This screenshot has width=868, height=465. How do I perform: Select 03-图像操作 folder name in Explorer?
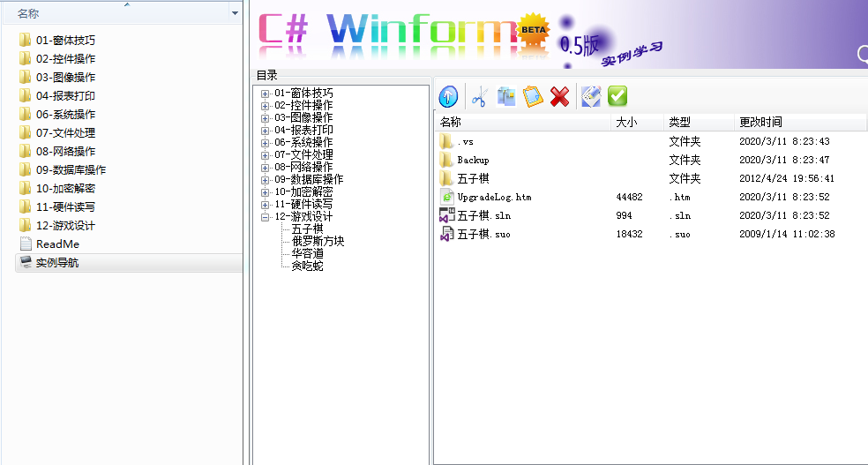click(66, 77)
